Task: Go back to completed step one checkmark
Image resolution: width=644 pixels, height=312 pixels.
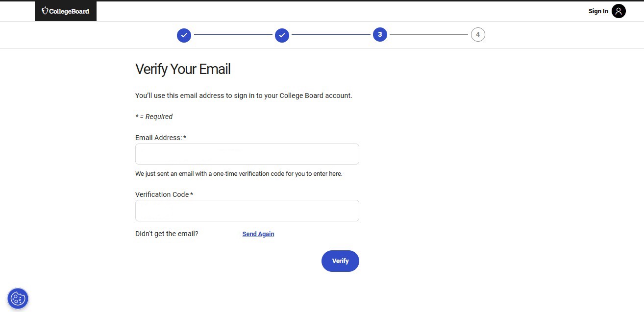Action: click(x=184, y=35)
